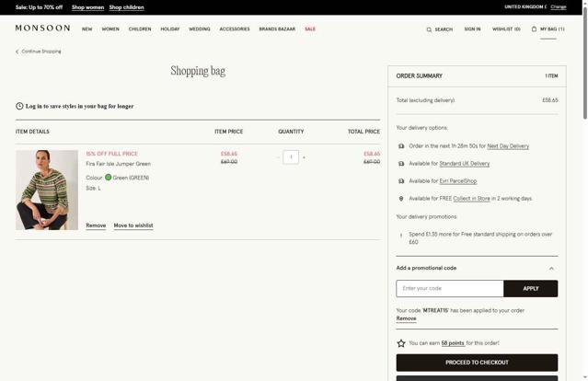588x381 pixels.
Task: Click Shop women in the sale banner
Action: coord(87,7)
